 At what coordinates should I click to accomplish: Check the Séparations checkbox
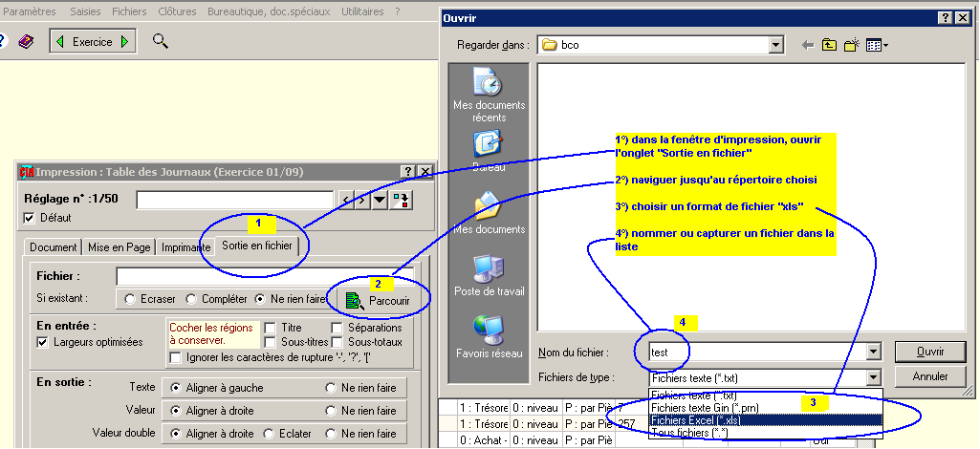[x=337, y=328]
